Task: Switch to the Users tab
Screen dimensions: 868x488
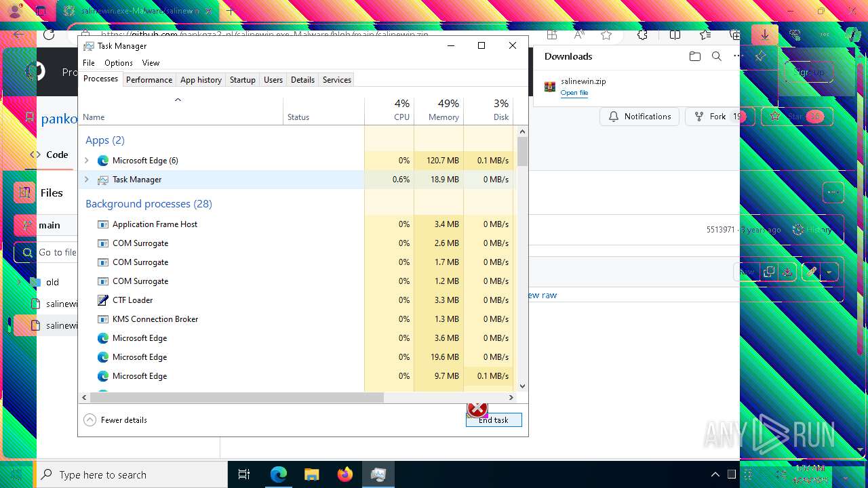Action: coord(273,79)
